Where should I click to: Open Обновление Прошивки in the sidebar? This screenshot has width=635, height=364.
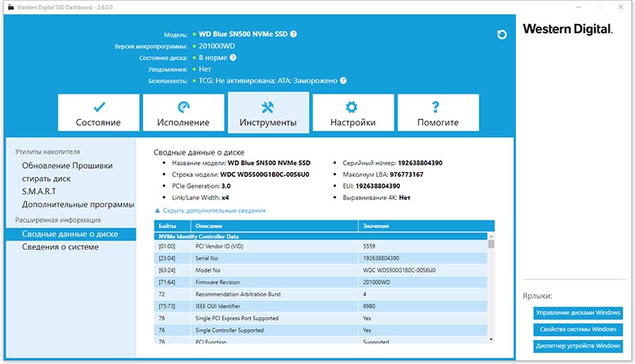[67, 166]
